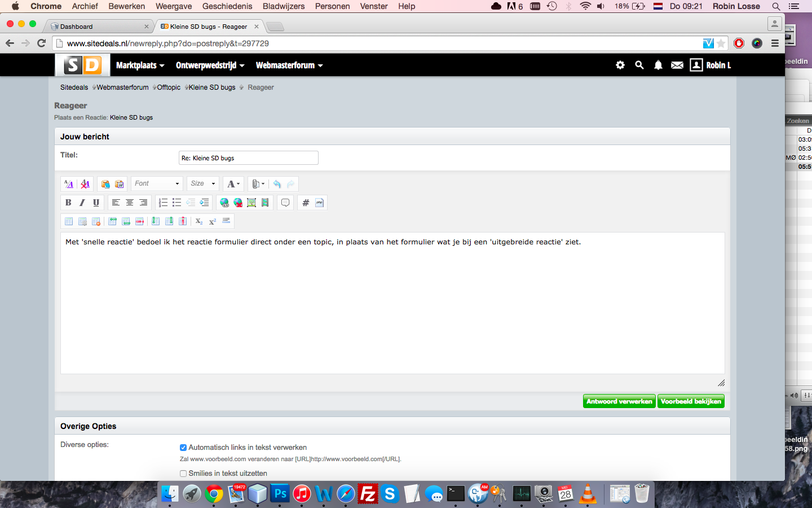Apply underline formatting with the U button
812x508 pixels.
point(96,203)
